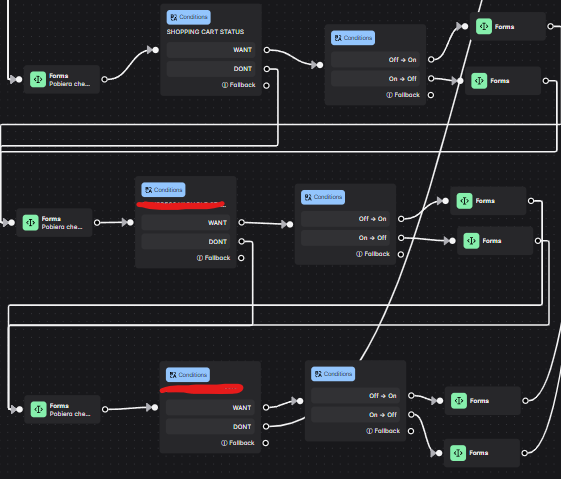Viewport: 561px width, 479px height.
Task: Select Off → On row in middle flow
Action: 345,219
